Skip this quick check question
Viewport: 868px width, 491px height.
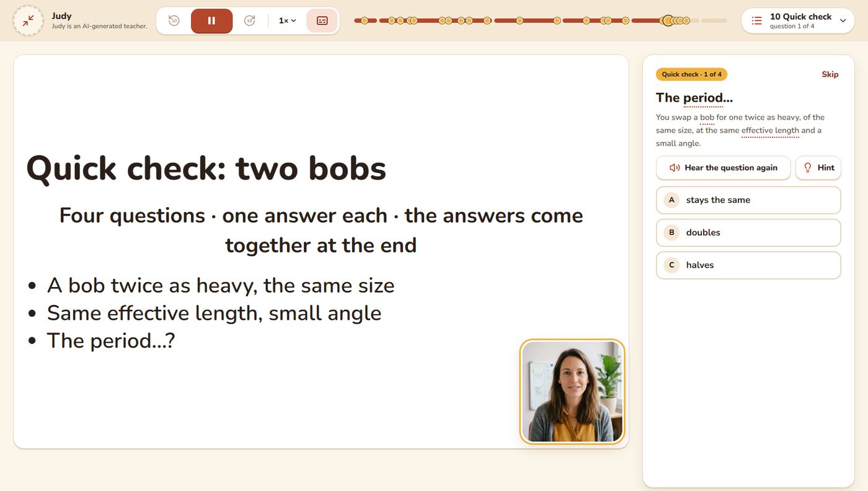click(830, 74)
